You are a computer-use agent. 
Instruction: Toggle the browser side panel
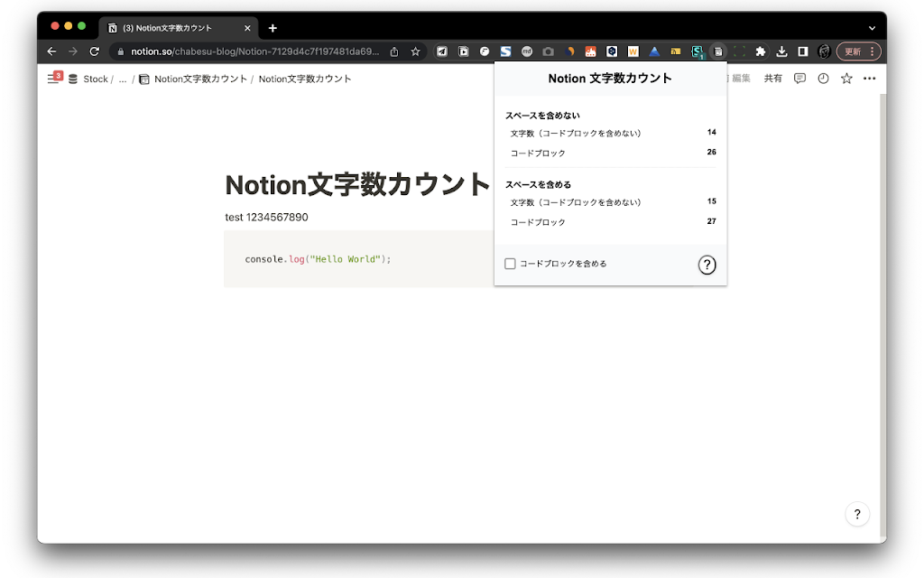point(802,51)
